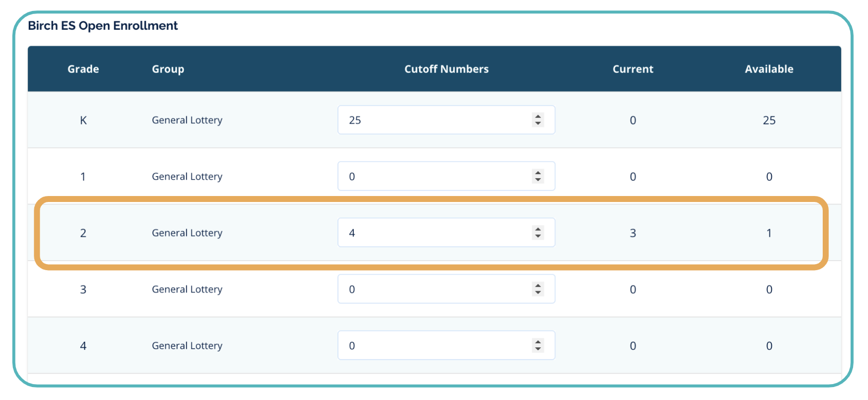The image size is (868, 400).
Task: Select the Grade 2 cutoff field showing 4
Action: pyautogui.click(x=433, y=232)
